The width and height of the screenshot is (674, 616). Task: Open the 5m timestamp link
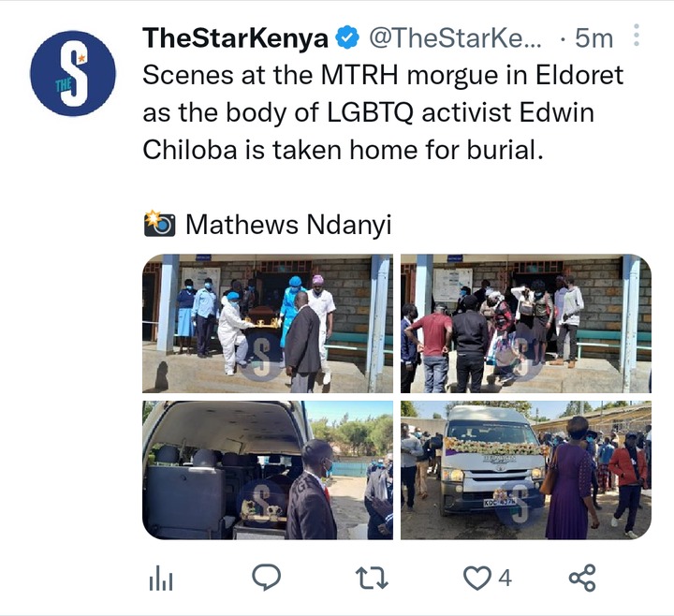(594, 38)
